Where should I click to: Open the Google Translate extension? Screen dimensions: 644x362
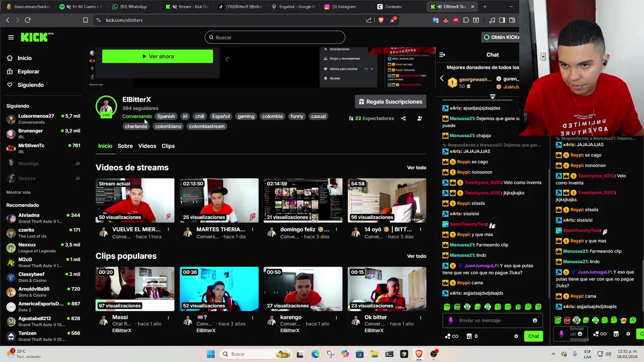(x=436, y=20)
